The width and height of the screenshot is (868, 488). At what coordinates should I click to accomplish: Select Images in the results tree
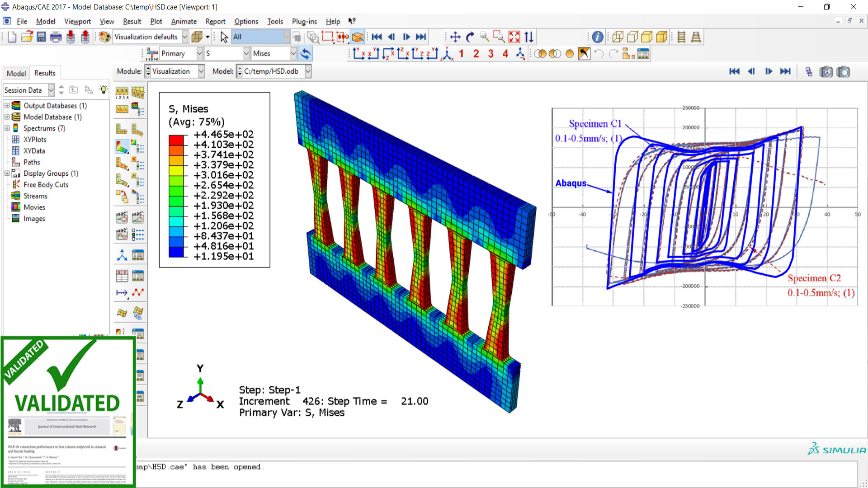[34, 219]
